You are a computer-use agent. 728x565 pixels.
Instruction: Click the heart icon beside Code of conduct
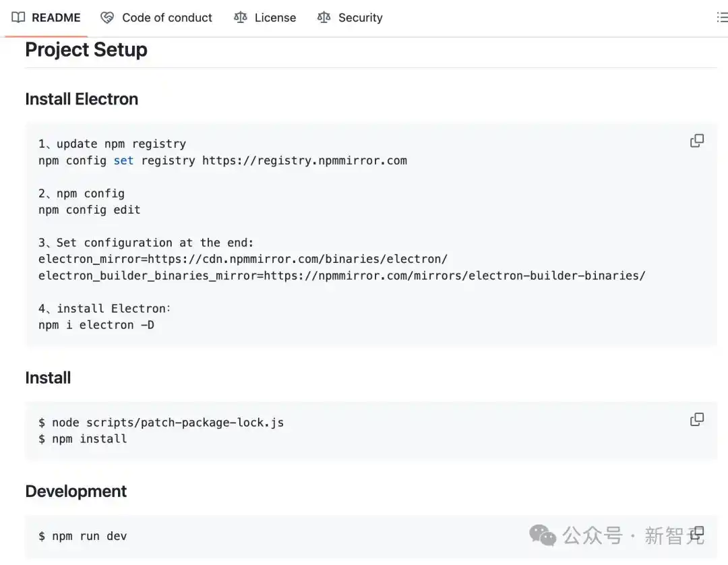click(107, 18)
